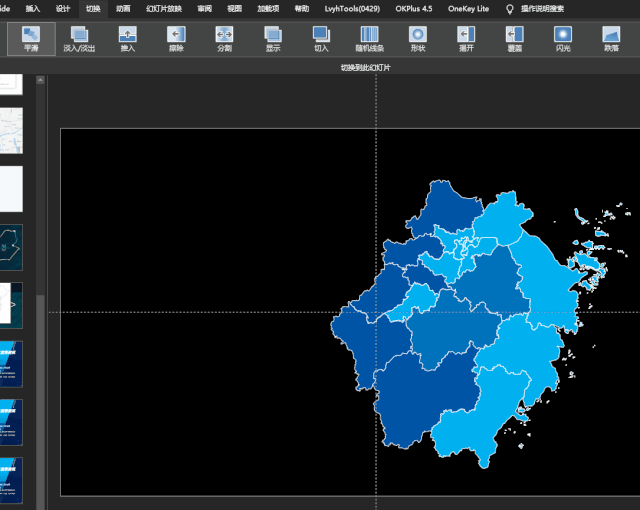Select the light map slide thumbnail
640x510 pixels.
pyautogui.click(x=11, y=131)
